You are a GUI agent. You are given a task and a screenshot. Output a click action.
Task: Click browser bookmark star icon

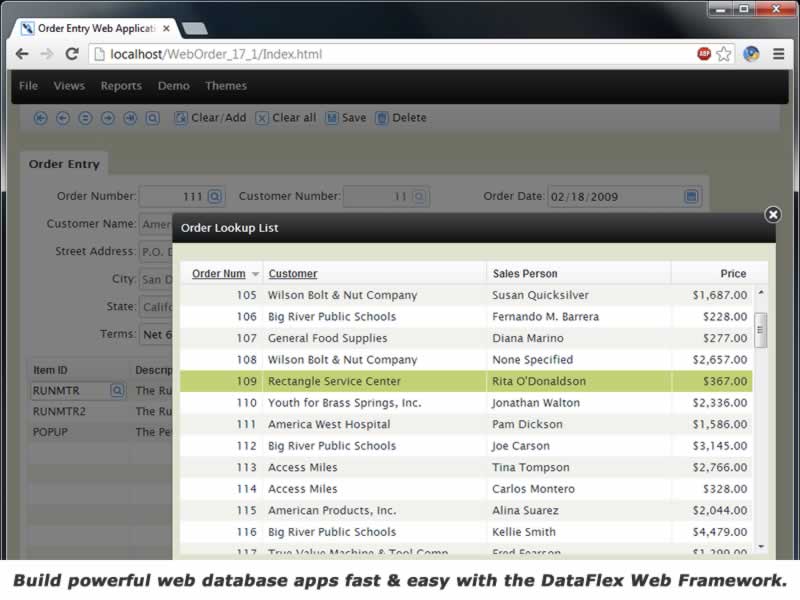(724, 54)
